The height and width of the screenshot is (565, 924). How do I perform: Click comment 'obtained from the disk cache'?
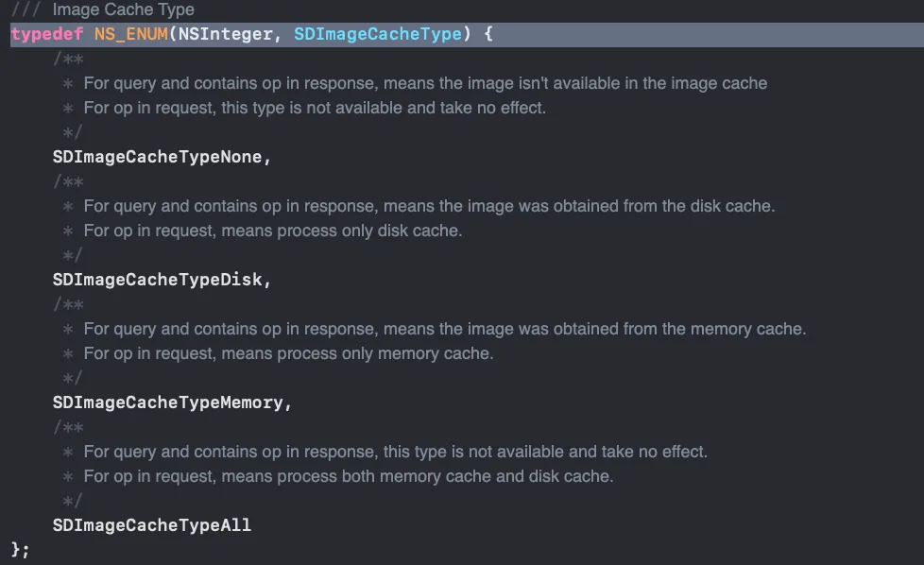coord(429,206)
